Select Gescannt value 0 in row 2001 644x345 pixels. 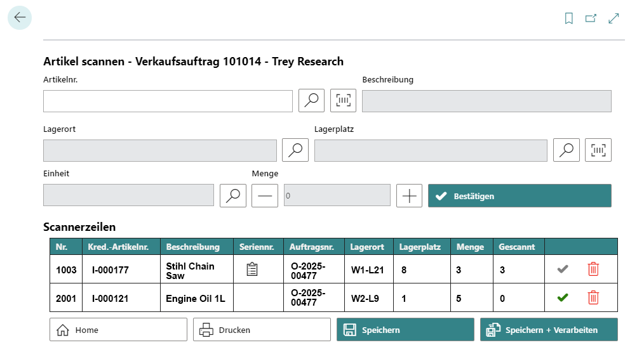pos(519,298)
